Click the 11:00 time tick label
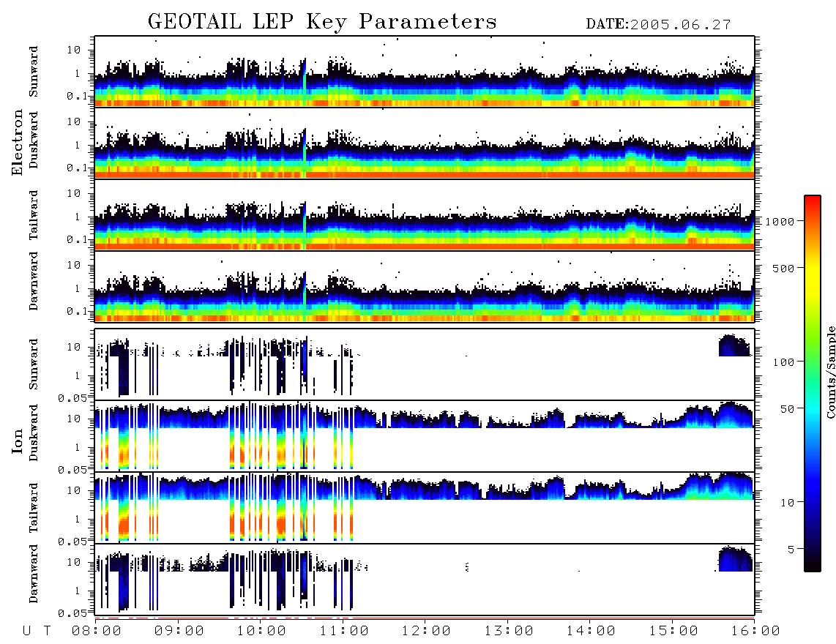 (344, 632)
